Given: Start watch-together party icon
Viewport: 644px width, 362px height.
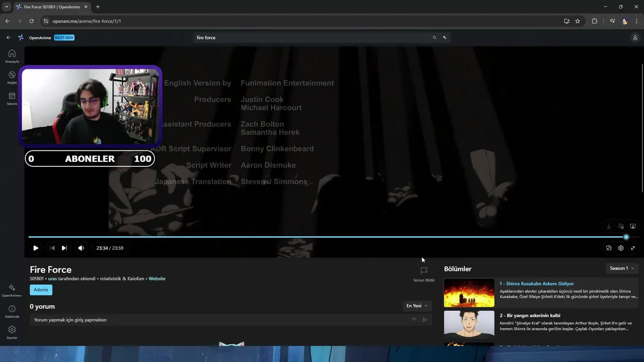Looking at the screenshot, I should [621, 226].
